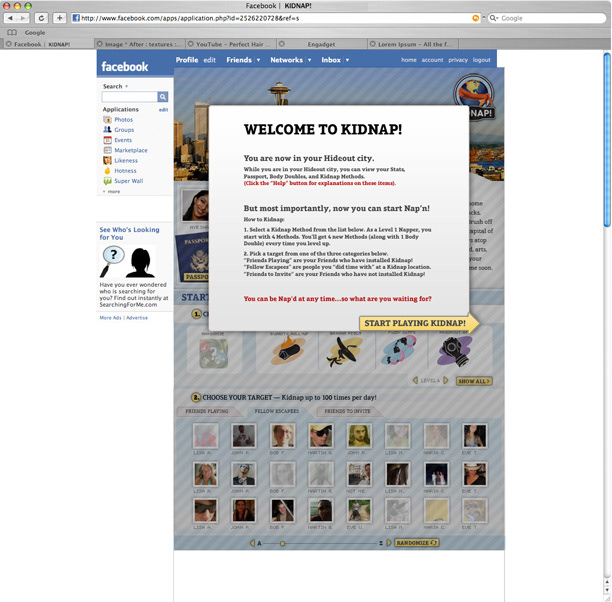Click the right arrow beside letter Z
This screenshot has height=602, width=612.
point(389,543)
